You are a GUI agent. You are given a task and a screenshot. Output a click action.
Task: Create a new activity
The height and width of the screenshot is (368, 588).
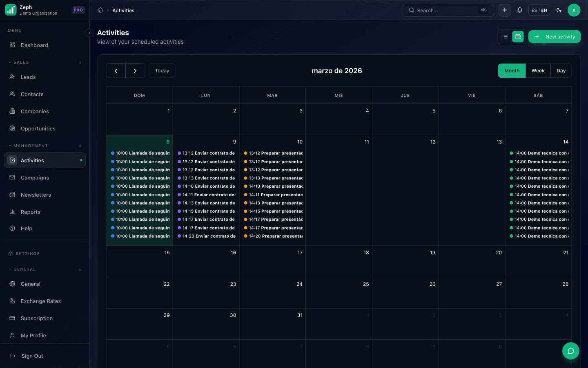pos(555,36)
